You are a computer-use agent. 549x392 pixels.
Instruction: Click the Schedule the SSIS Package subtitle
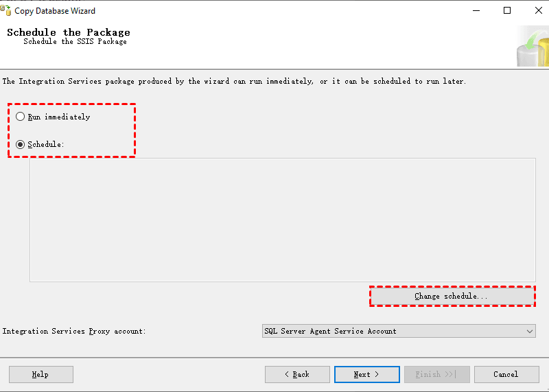point(75,42)
